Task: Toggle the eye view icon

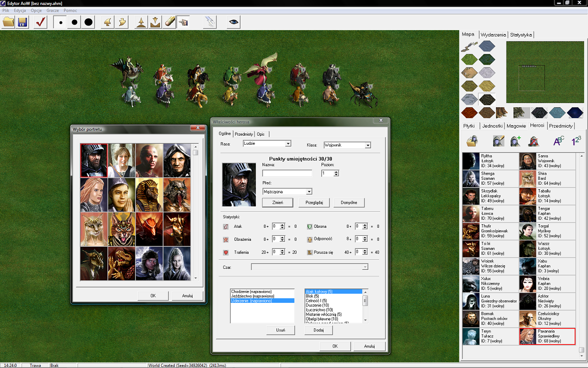Action: pyautogui.click(x=233, y=22)
